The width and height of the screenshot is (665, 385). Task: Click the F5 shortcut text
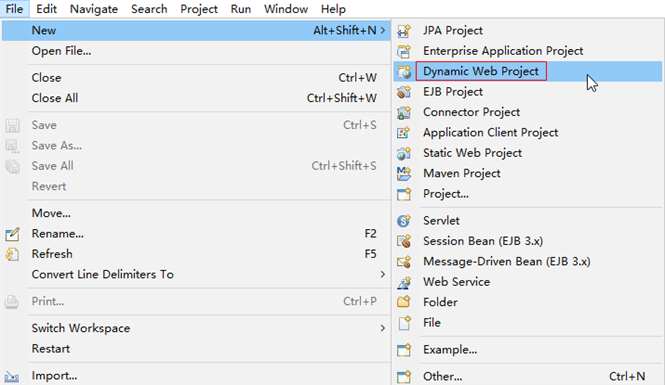coord(370,254)
